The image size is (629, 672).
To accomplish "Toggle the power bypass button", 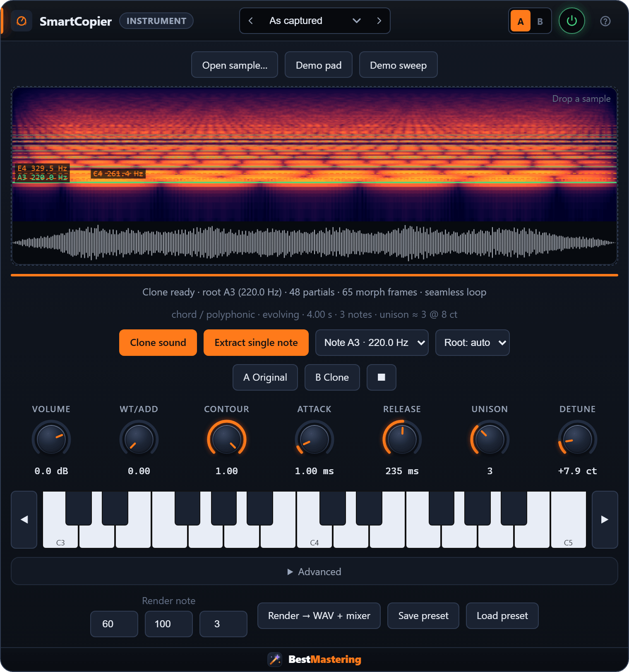I will point(572,21).
